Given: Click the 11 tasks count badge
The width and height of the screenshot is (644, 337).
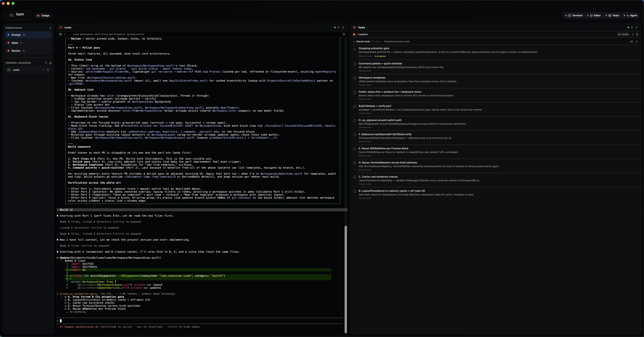Looking at the screenshot, I should (623, 34).
